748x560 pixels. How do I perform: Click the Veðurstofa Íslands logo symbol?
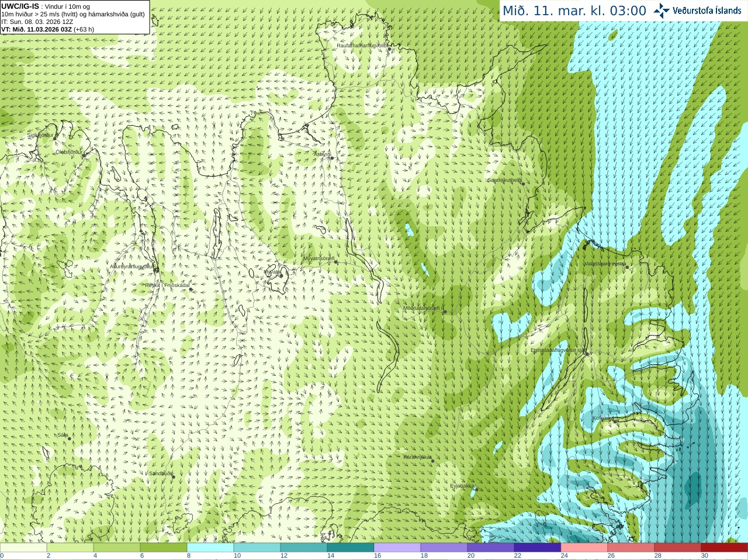coord(662,11)
